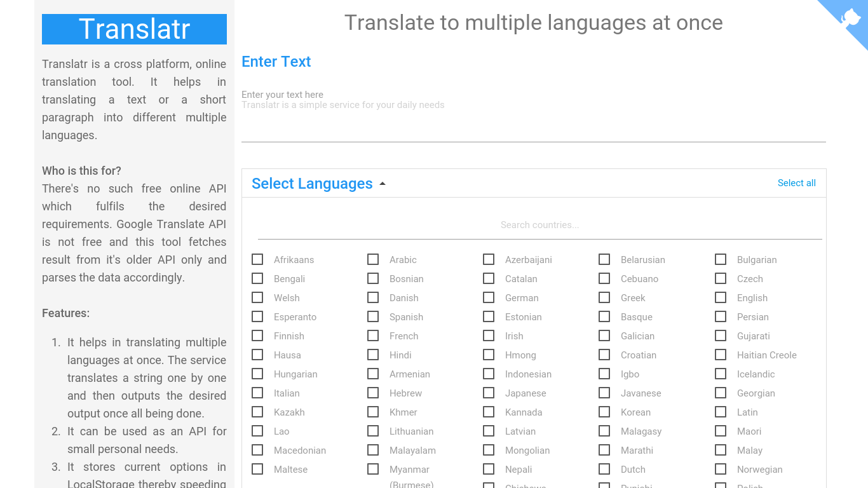This screenshot has height=488, width=868.
Task: Enable the Javanese checkbox
Action: [604, 393]
